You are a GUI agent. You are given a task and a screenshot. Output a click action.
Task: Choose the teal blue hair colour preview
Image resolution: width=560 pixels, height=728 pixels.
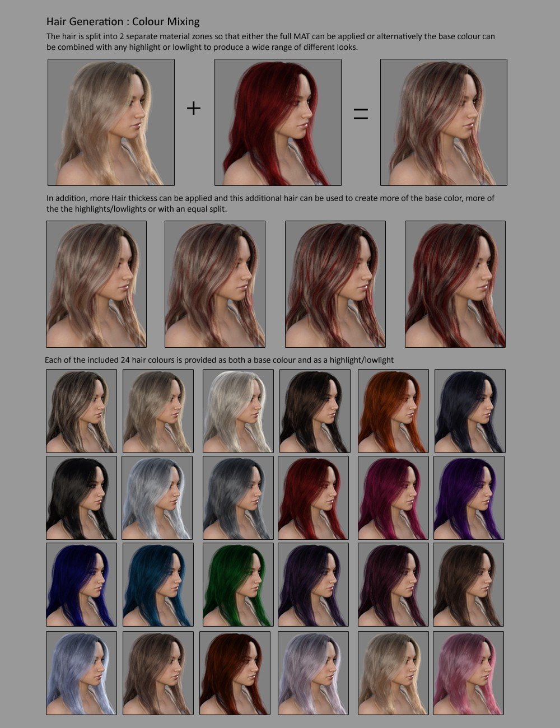coord(158,584)
